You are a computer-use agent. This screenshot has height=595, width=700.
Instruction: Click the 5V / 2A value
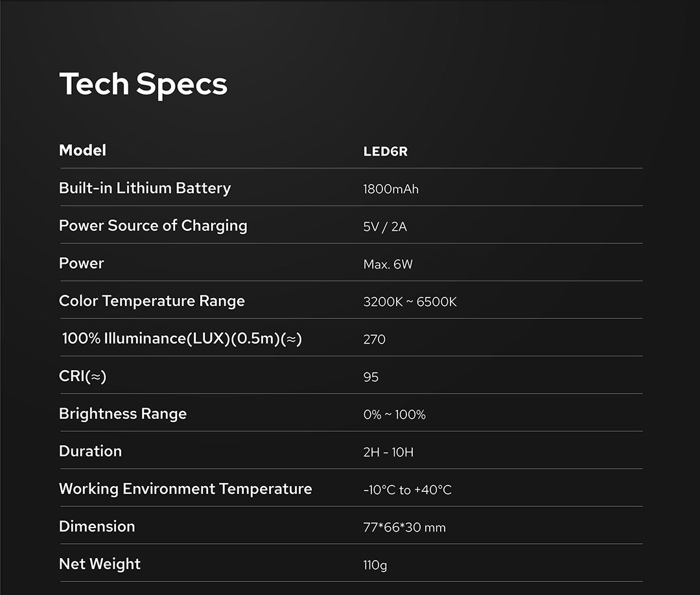pos(385,227)
